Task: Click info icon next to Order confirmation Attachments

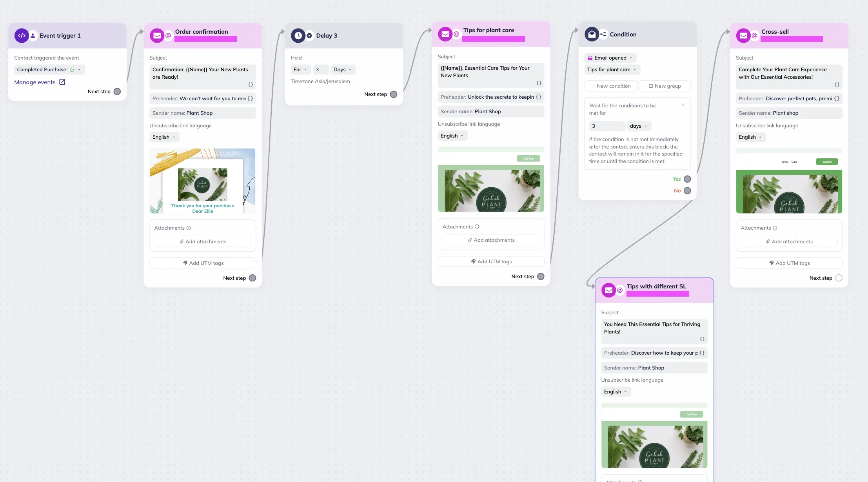Action: (x=189, y=228)
